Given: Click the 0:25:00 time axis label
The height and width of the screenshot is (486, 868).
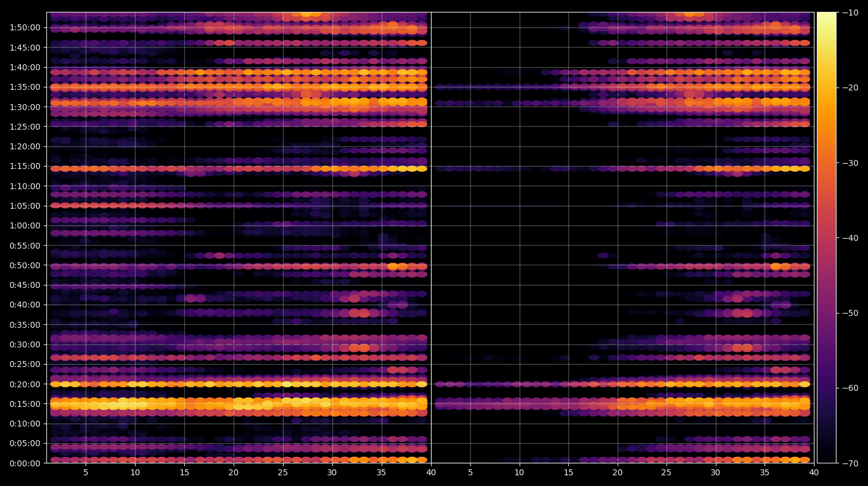Looking at the screenshot, I should pyautogui.click(x=25, y=364).
